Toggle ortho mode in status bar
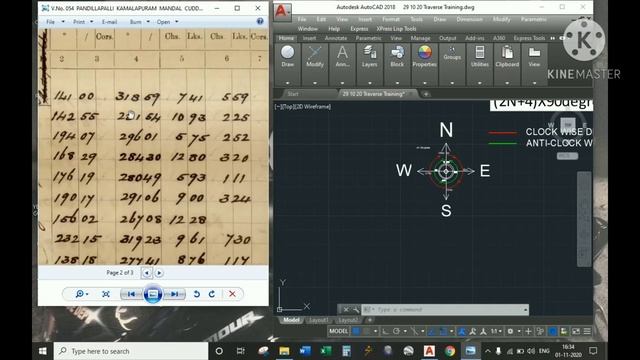Viewport: 640px width, 360px height. (385, 331)
